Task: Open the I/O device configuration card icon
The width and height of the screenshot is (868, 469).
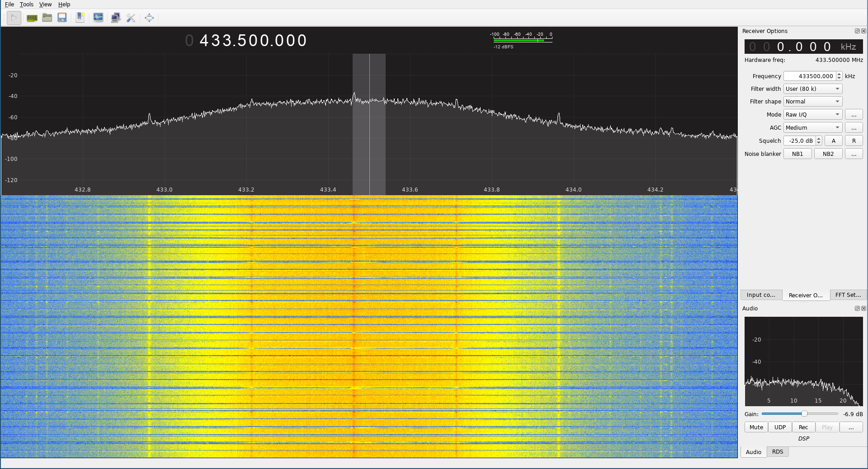Action: click(32, 18)
